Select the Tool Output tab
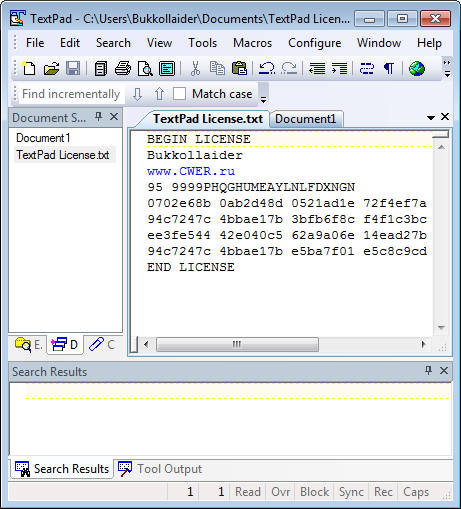This screenshot has height=509, width=461. (160, 469)
